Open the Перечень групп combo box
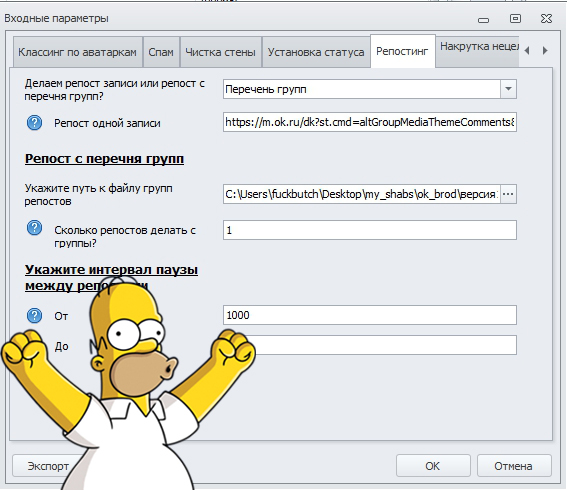The height and width of the screenshot is (490, 567). click(x=370, y=89)
